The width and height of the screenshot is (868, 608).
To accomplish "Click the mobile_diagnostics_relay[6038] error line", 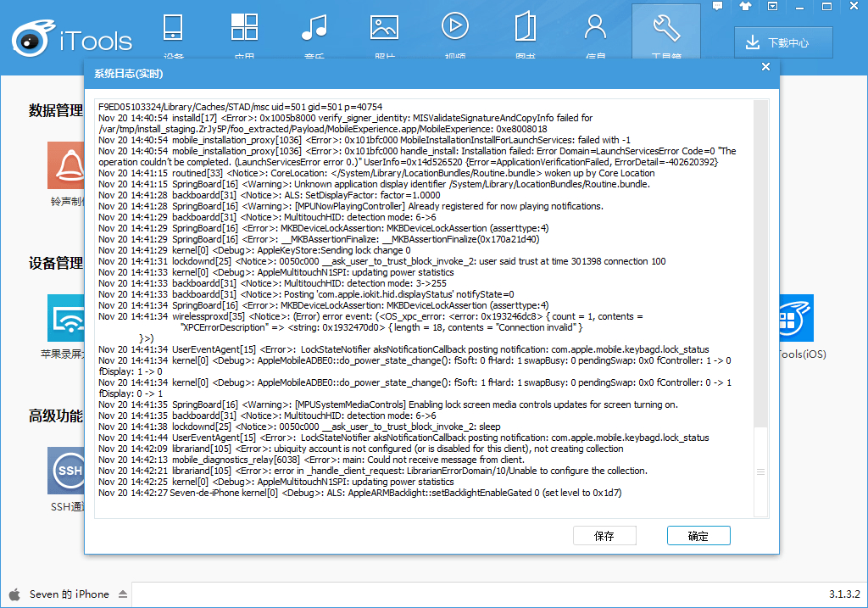I will [312, 460].
